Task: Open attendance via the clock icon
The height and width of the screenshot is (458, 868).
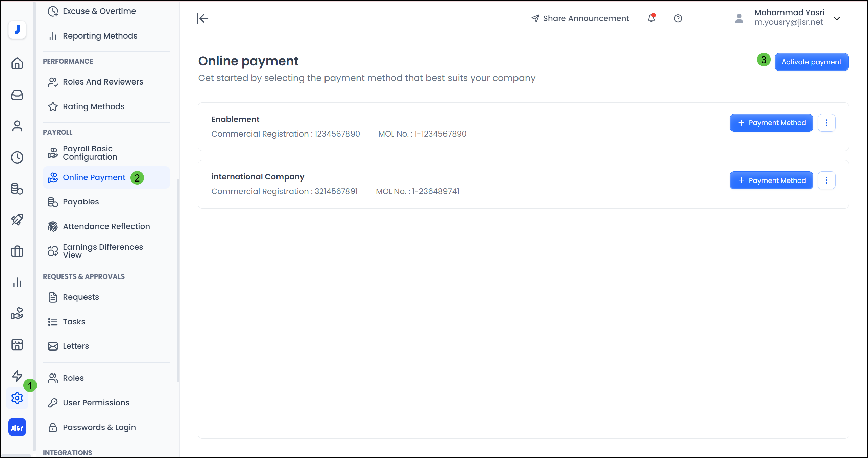Action: 17,157
